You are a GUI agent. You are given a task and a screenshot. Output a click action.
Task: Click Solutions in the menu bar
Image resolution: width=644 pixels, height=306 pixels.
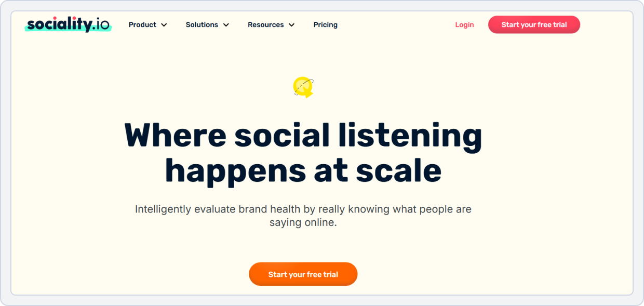(202, 24)
